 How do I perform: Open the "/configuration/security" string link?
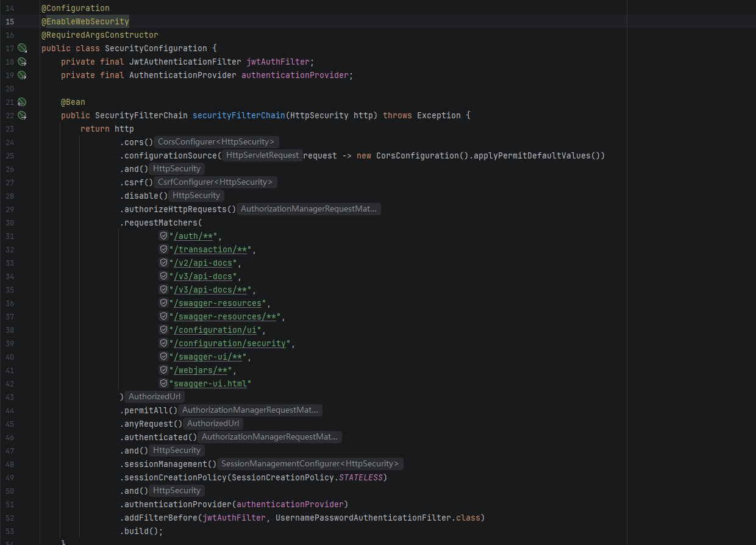tap(230, 344)
